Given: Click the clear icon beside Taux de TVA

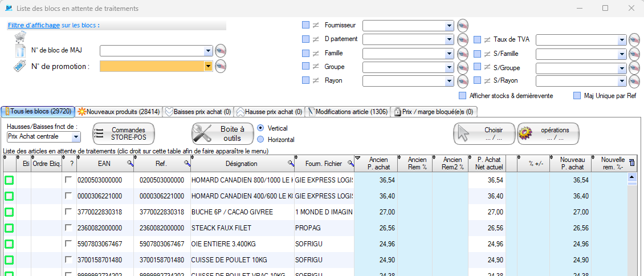Looking at the screenshot, I should tap(635, 40).
